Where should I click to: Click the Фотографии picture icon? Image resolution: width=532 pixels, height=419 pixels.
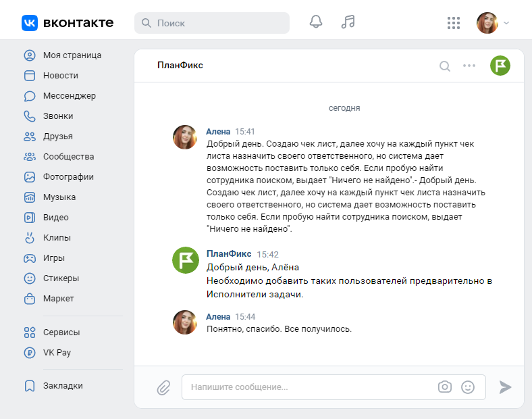30,177
